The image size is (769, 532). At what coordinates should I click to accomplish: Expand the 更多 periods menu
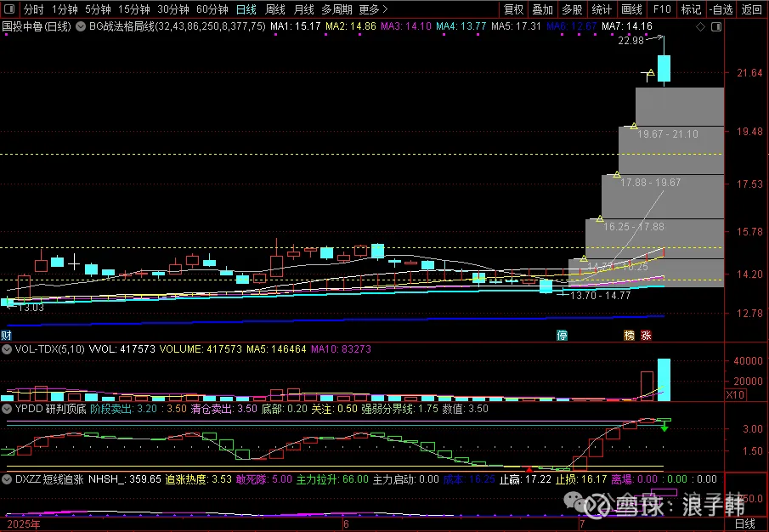tap(373, 9)
